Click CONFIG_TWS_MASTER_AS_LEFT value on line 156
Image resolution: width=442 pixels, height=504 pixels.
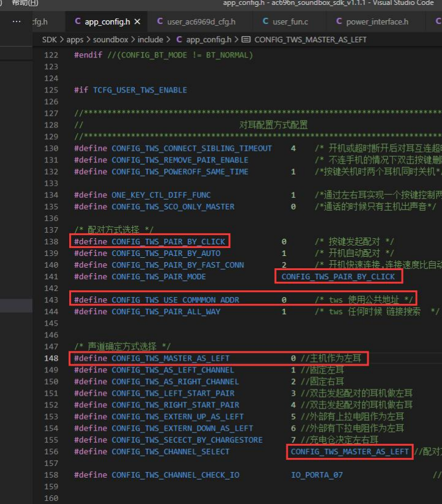350,451
